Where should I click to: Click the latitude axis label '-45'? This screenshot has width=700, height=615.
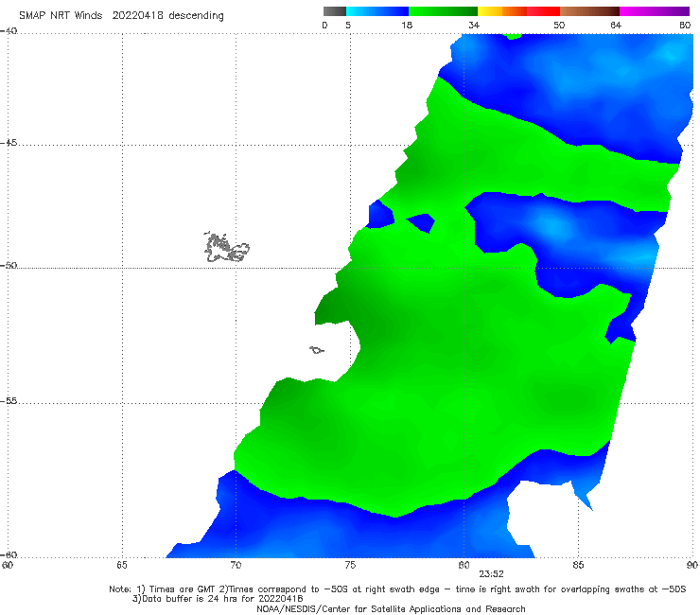click(9, 143)
